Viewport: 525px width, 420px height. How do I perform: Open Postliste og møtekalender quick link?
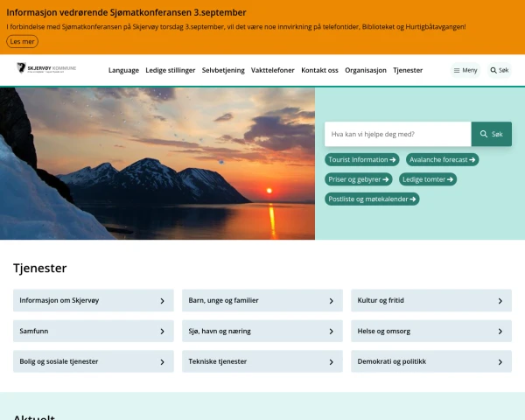pyautogui.click(x=372, y=199)
